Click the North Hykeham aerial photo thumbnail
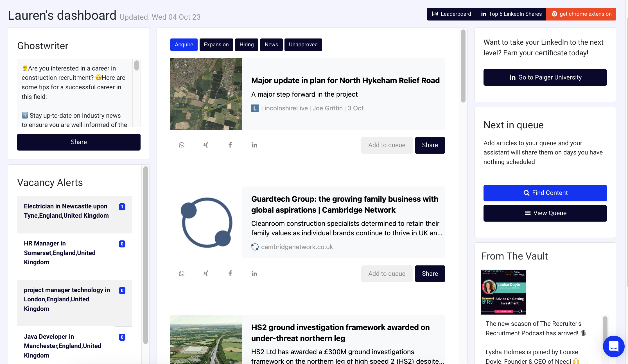The height and width of the screenshot is (364, 628). [x=206, y=94]
